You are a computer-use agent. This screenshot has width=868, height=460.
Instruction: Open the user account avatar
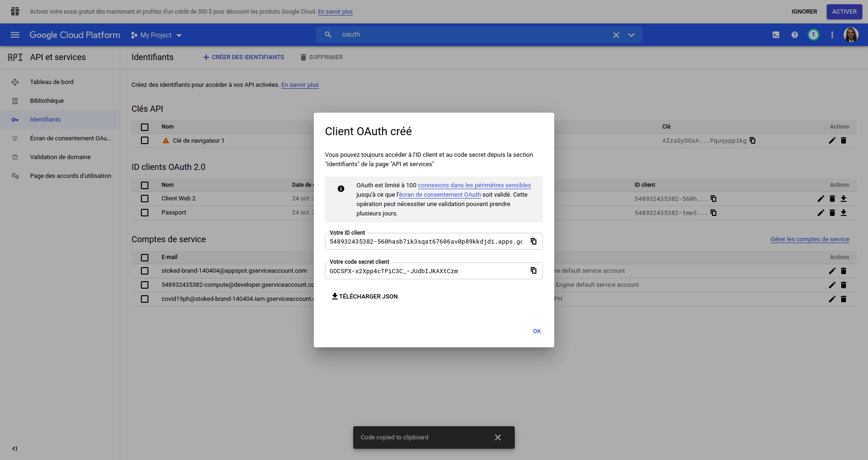pyautogui.click(x=851, y=35)
